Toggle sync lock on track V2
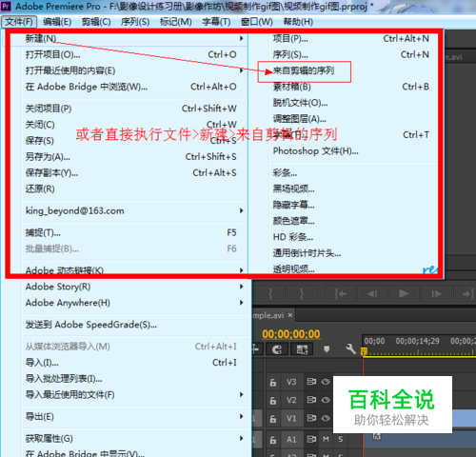Viewport: 476px width, 457px height. pos(311,400)
